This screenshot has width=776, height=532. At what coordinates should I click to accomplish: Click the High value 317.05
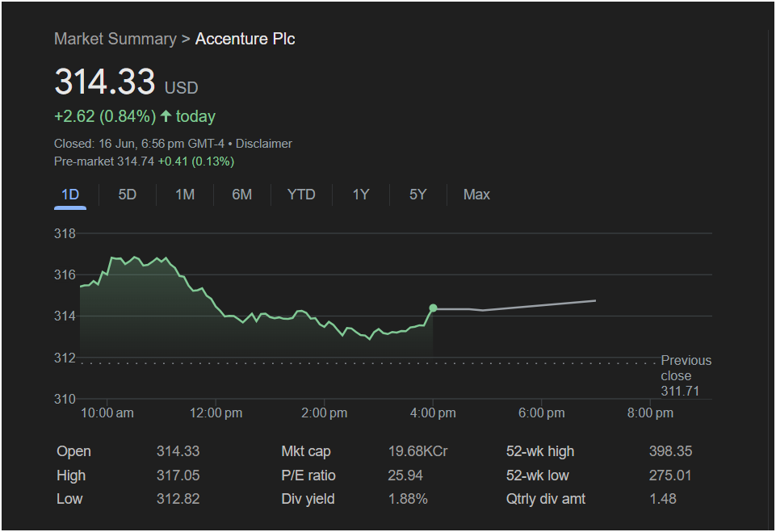(x=178, y=475)
